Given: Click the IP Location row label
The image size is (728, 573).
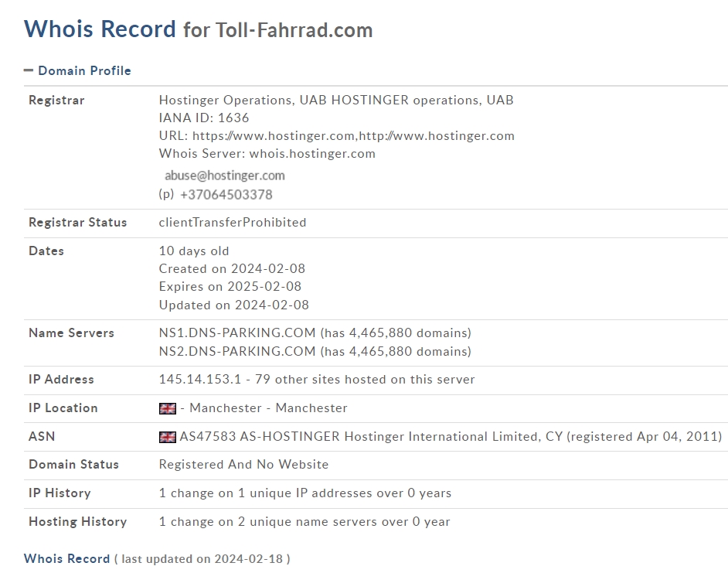Looking at the screenshot, I should (63, 408).
